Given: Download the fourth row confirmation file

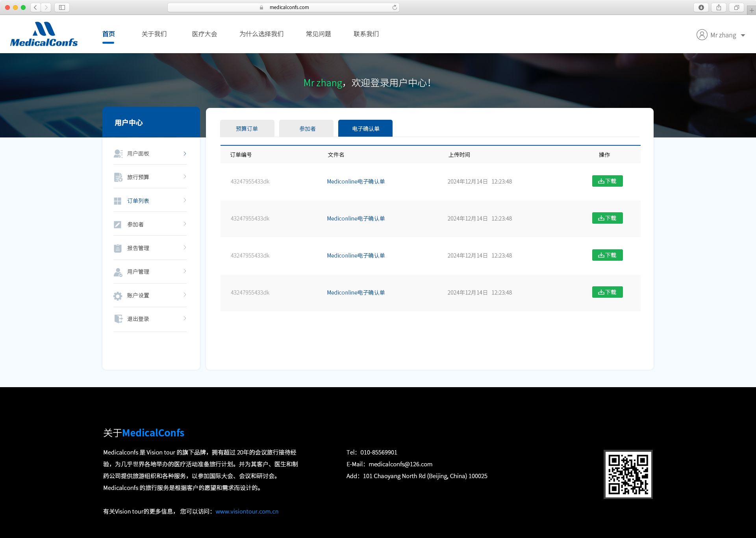Looking at the screenshot, I should point(608,292).
